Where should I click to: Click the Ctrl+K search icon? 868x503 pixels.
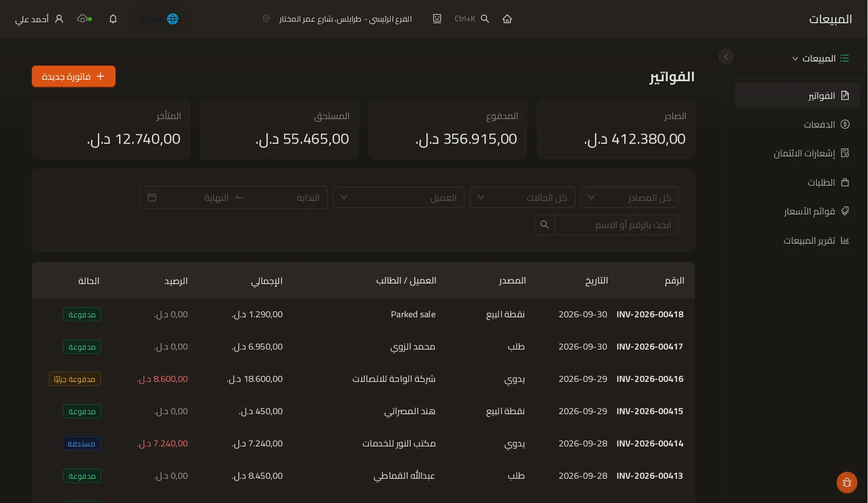pyautogui.click(x=485, y=19)
